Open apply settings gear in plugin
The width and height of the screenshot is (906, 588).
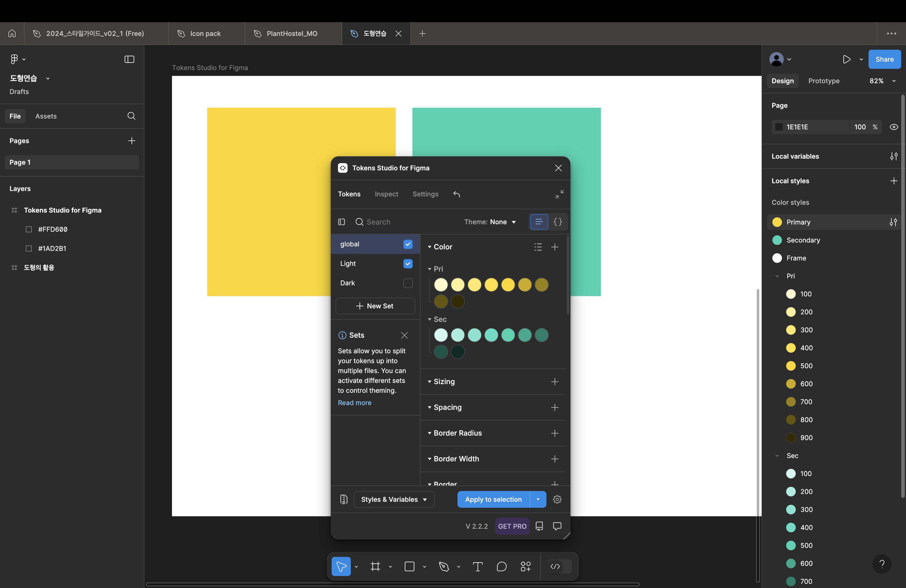click(557, 499)
